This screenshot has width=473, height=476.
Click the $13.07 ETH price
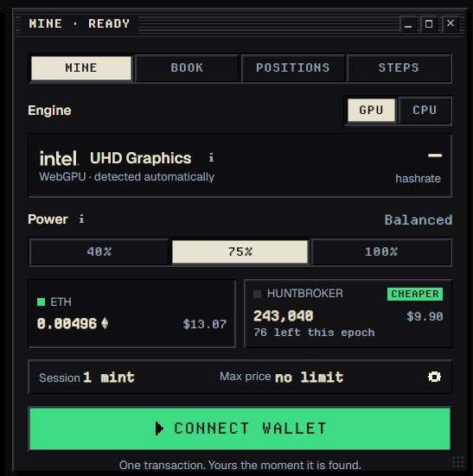point(205,324)
